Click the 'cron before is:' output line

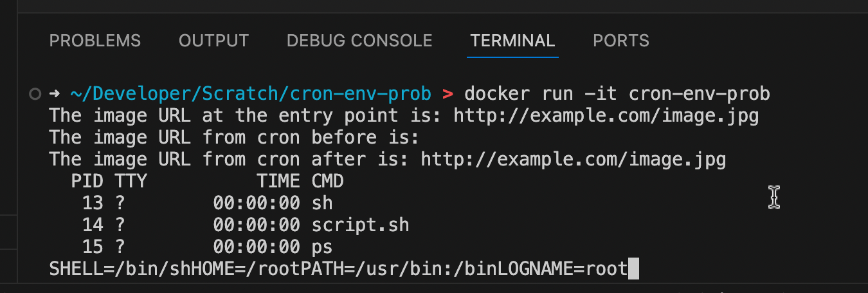(x=235, y=138)
